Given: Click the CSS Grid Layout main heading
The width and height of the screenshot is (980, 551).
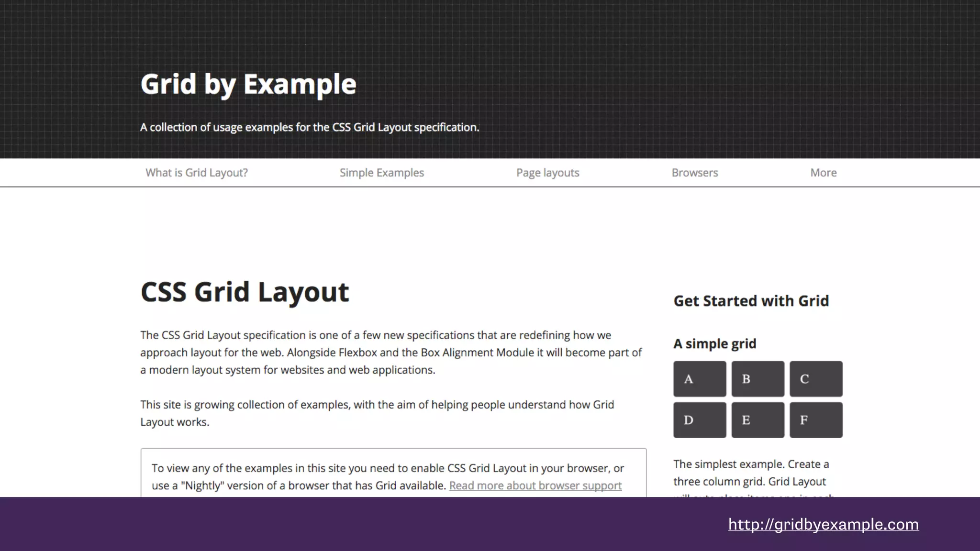Looking at the screenshot, I should click(245, 292).
